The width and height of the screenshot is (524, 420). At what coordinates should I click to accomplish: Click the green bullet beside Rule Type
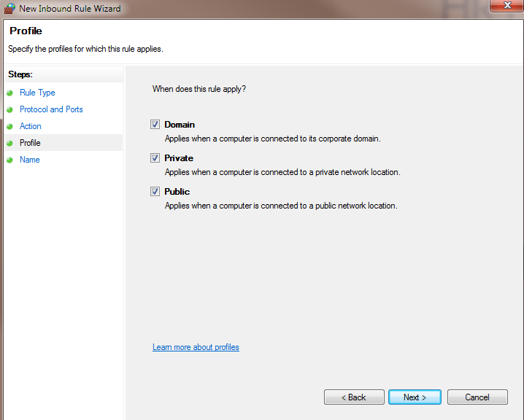tap(10, 93)
